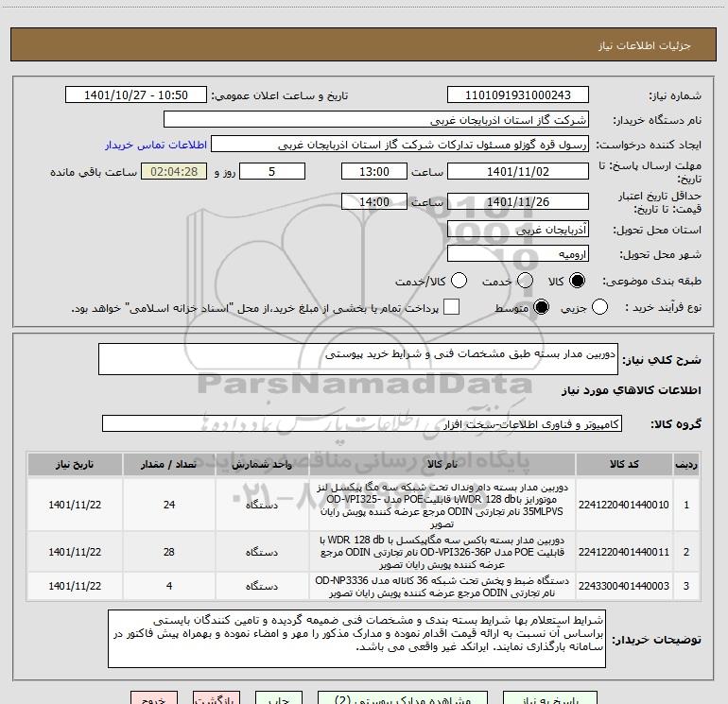Viewport: 728px width, 704px height.
Task: Click the delivery province field آذربایجان غربی
Action: pos(518,230)
